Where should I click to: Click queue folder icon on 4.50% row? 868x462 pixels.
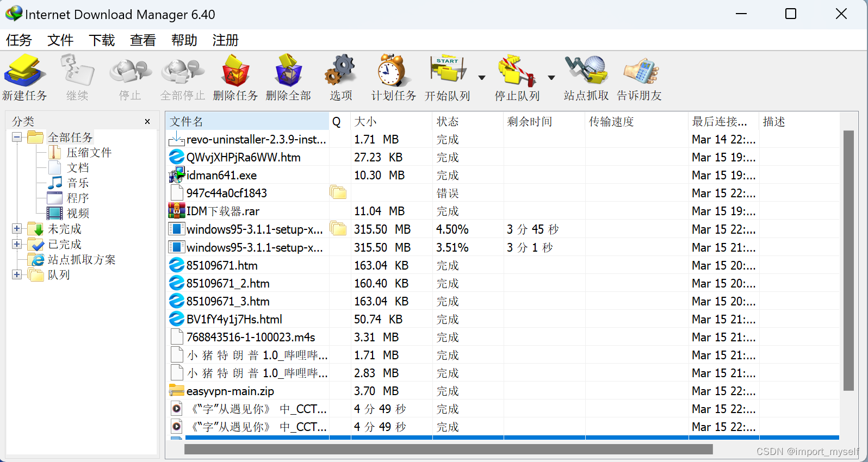338,228
